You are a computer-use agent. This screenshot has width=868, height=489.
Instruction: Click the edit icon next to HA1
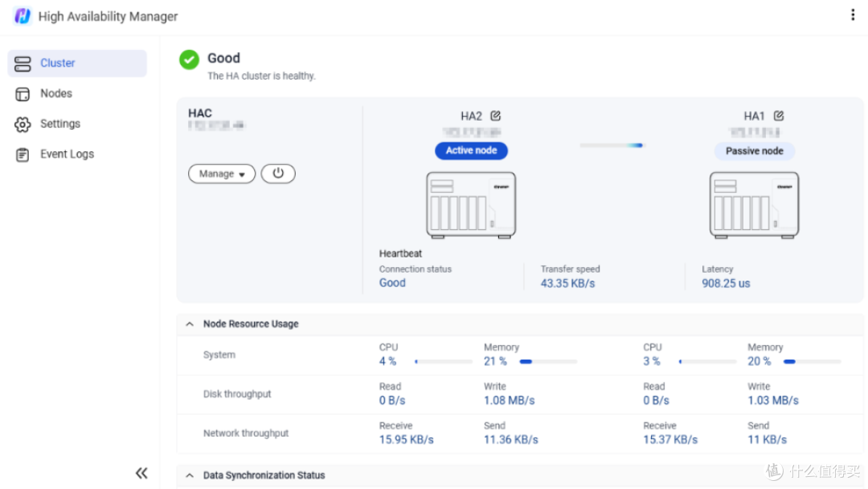pos(779,116)
